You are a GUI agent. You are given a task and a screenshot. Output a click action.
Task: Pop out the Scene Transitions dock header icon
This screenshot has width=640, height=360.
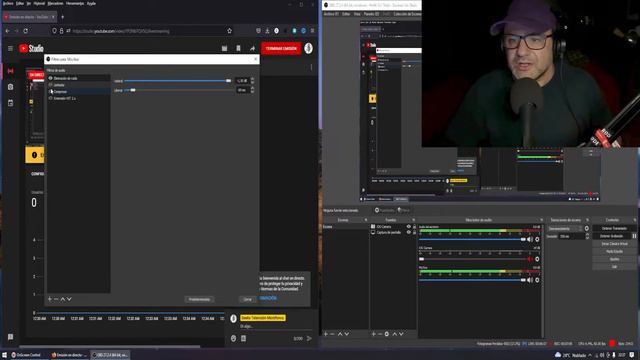pyautogui.click(x=587, y=220)
